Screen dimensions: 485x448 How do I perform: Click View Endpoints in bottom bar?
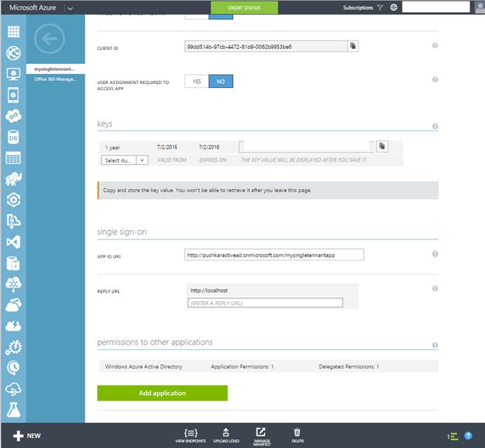pyautogui.click(x=190, y=436)
